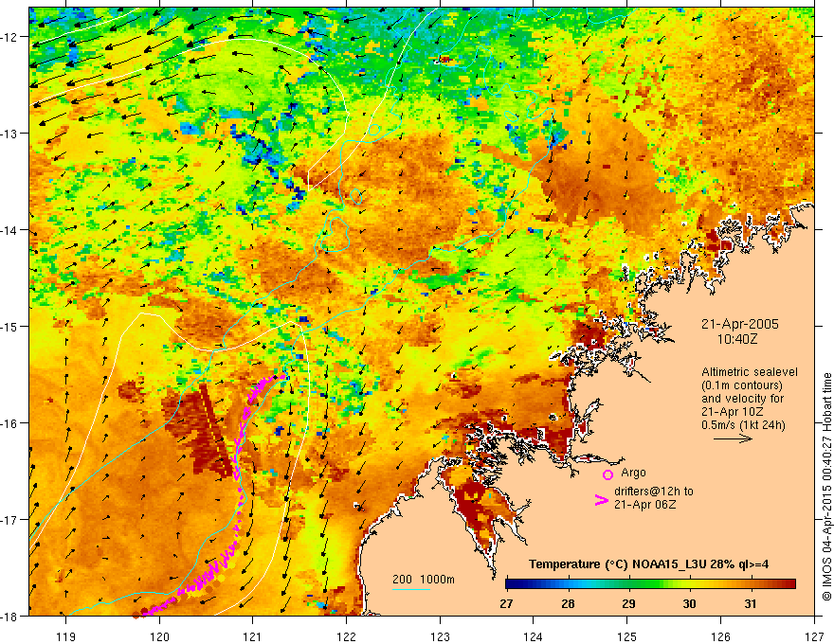
Task: Click the dark blue end of the color bar
Action: pos(511,584)
